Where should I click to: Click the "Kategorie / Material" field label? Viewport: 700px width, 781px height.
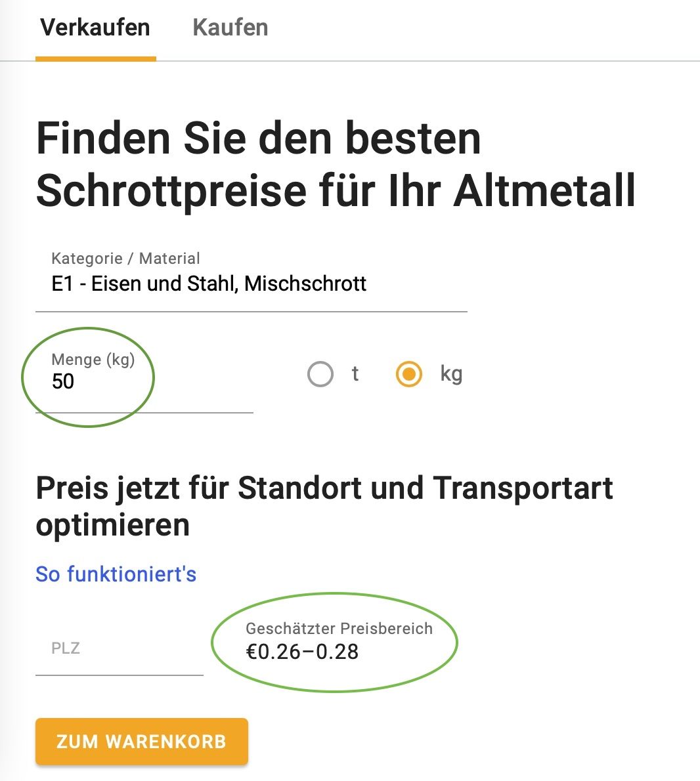[x=125, y=259]
